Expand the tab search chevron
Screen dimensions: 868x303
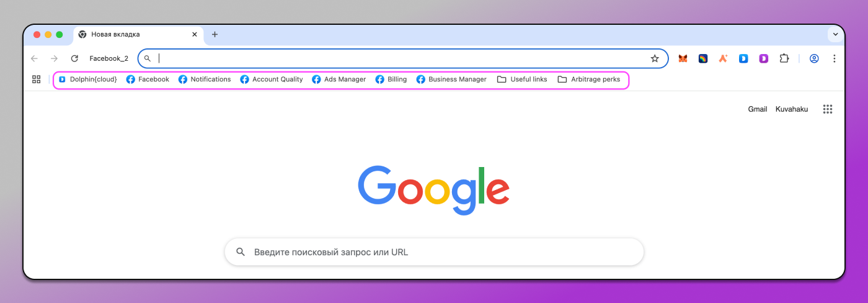point(835,34)
